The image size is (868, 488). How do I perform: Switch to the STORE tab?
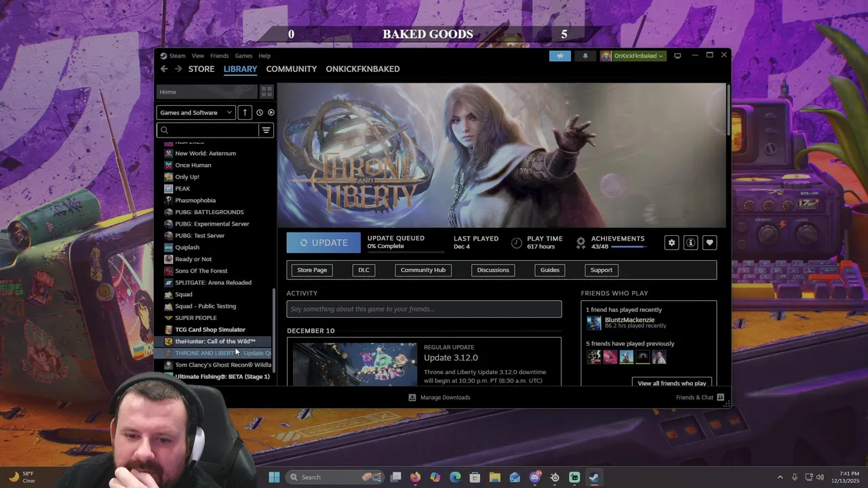coord(201,68)
